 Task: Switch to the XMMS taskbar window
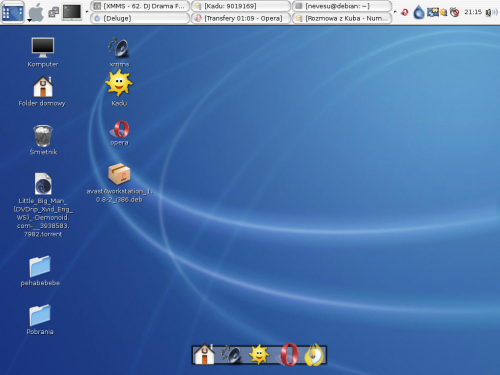click(x=140, y=6)
